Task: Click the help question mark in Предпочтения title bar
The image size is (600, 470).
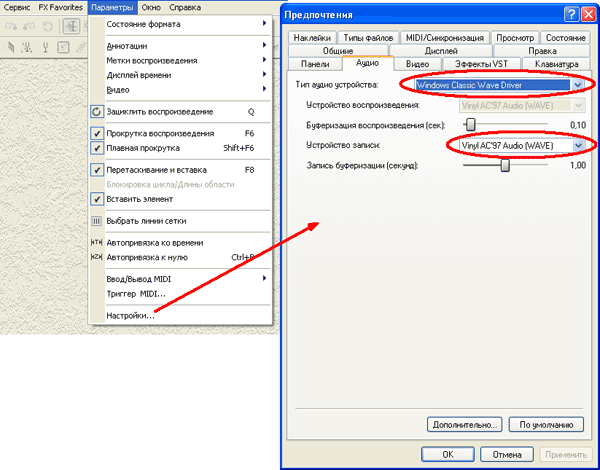Action: click(571, 15)
